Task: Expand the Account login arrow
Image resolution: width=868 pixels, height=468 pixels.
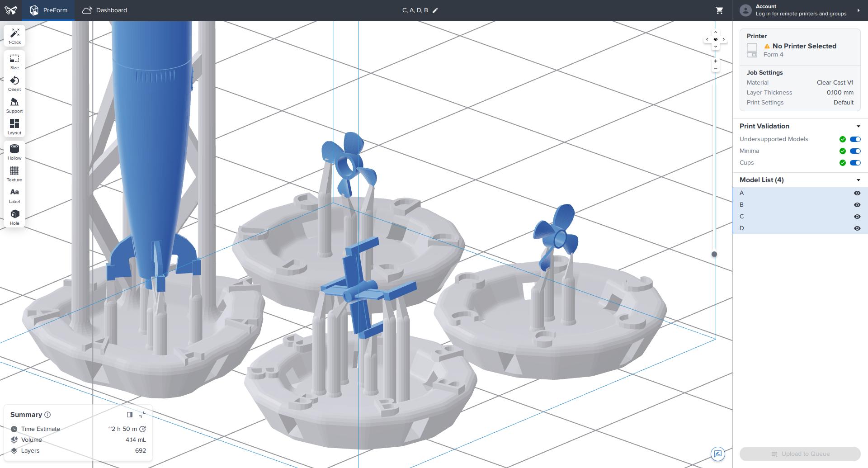Action: point(858,10)
